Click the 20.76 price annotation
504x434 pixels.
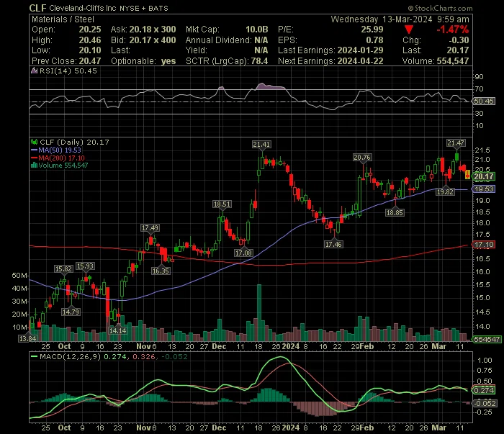[362, 158]
